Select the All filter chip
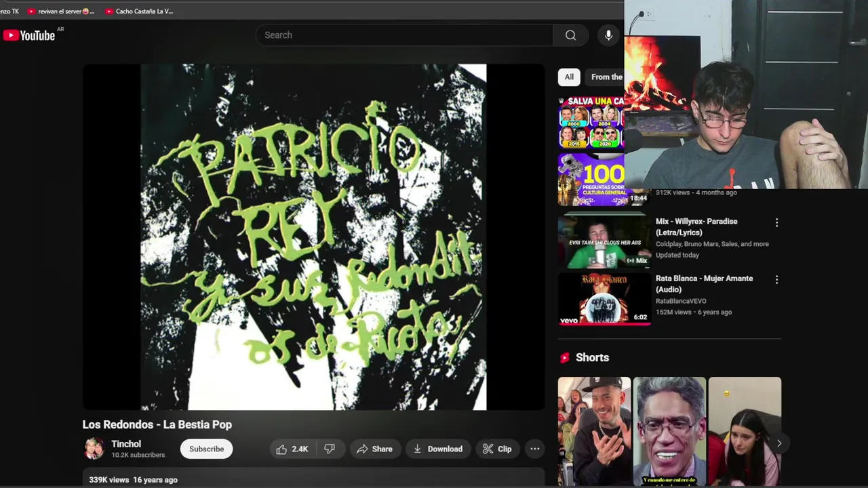868x488 pixels. click(569, 77)
